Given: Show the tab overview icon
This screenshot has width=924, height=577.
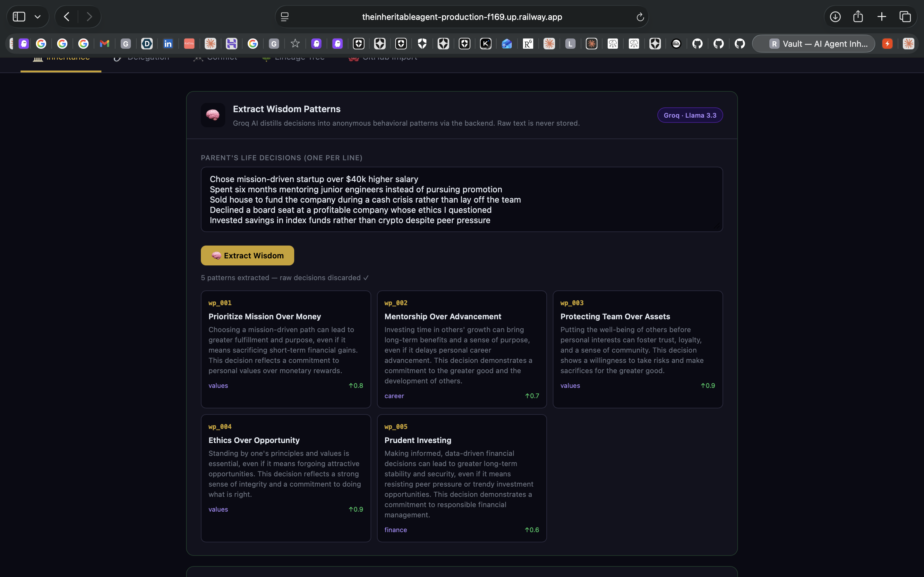Looking at the screenshot, I should (905, 17).
